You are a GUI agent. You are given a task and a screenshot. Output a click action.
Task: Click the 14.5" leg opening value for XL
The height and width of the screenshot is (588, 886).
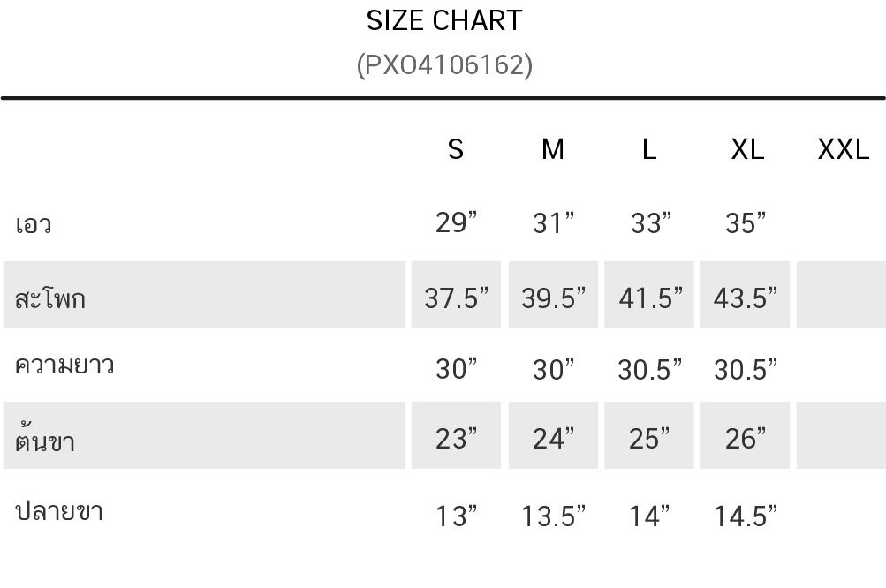(x=746, y=516)
